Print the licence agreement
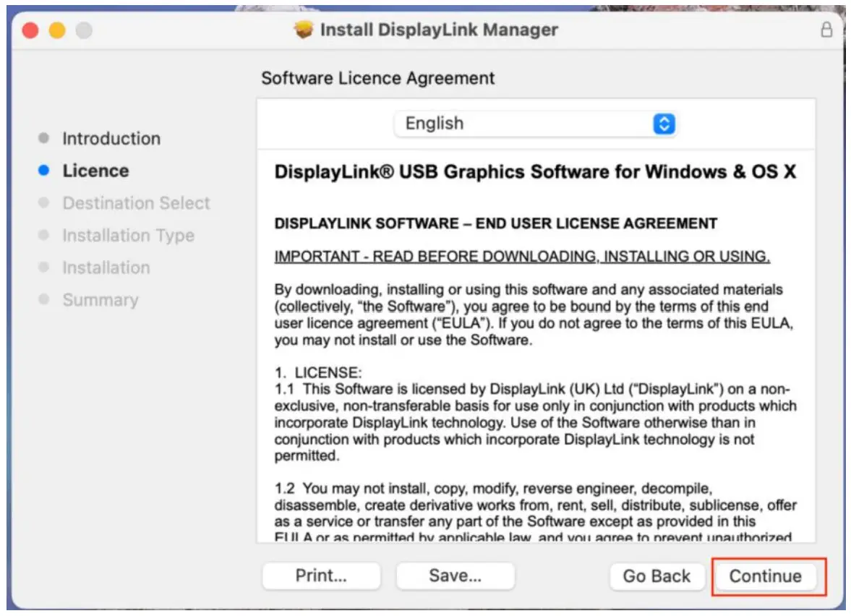The height and width of the screenshot is (616, 851). pos(321,576)
